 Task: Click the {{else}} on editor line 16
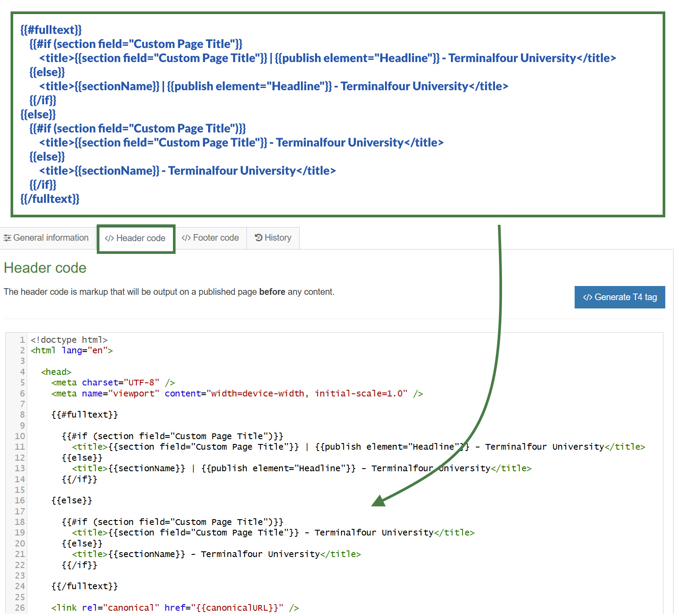(72, 500)
